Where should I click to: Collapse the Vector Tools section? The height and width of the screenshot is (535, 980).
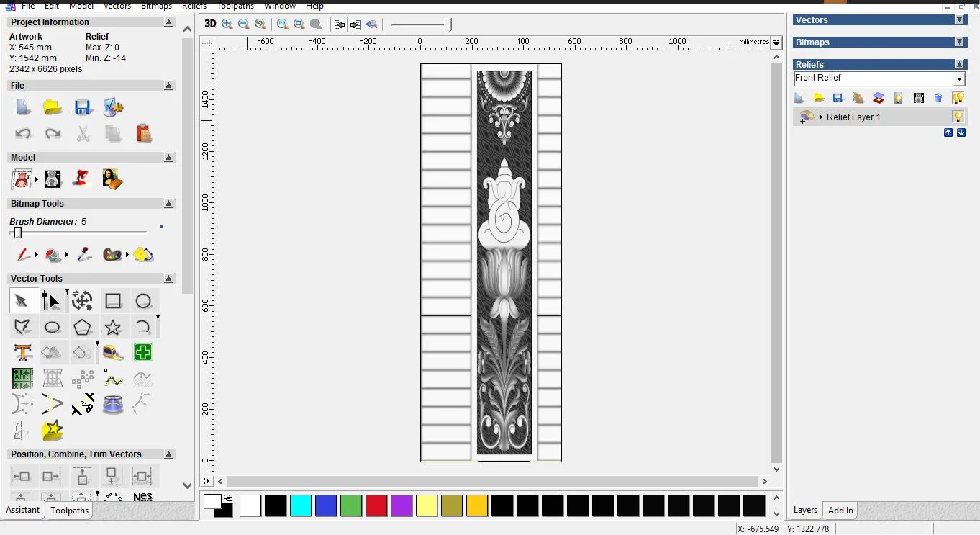coord(169,279)
